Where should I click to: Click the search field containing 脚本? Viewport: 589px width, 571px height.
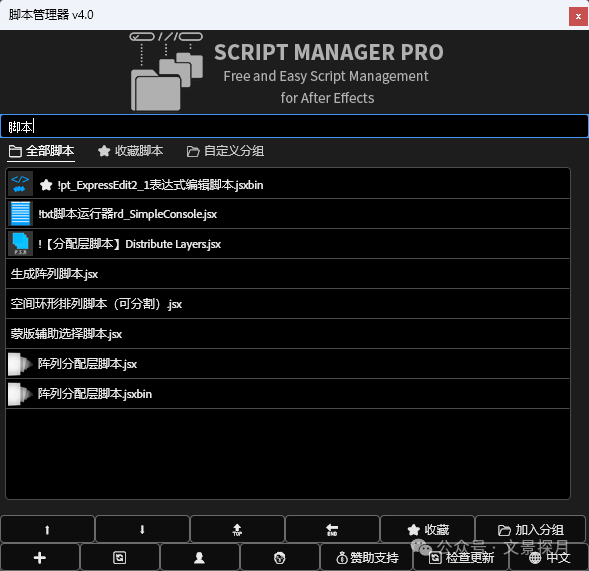294,126
